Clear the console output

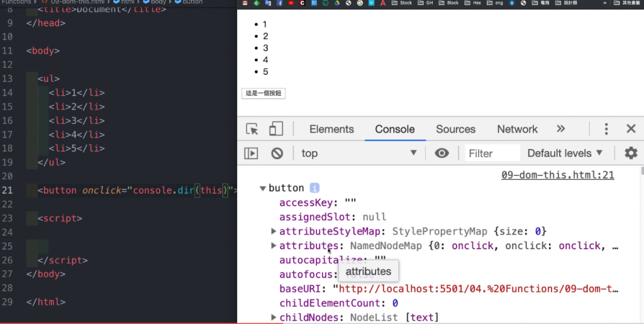pyautogui.click(x=277, y=153)
